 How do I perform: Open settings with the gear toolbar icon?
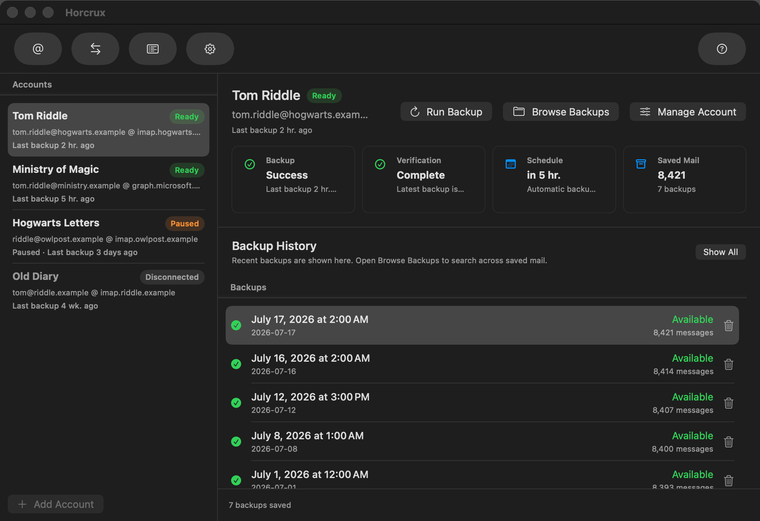(x=210, y=49)
